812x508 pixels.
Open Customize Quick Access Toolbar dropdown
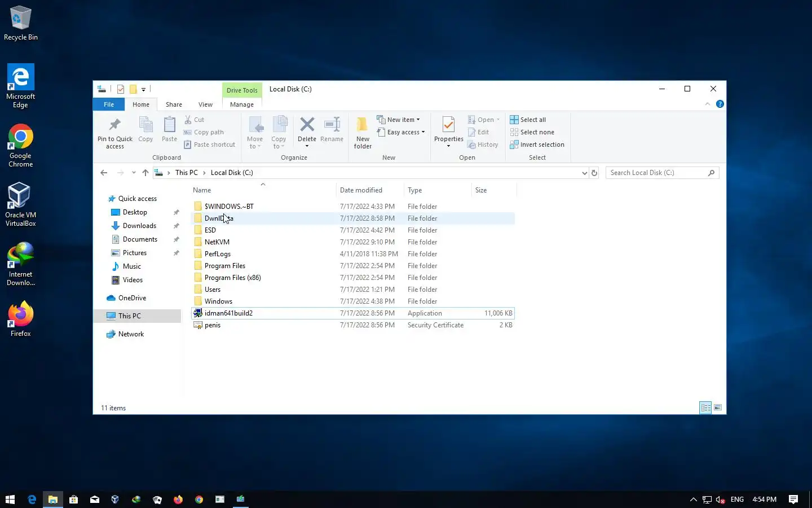[x=143, y=89]
